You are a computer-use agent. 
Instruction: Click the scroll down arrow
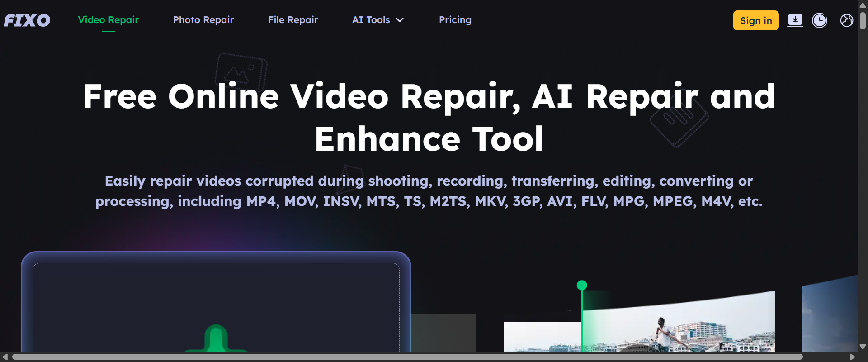point(863,347)
